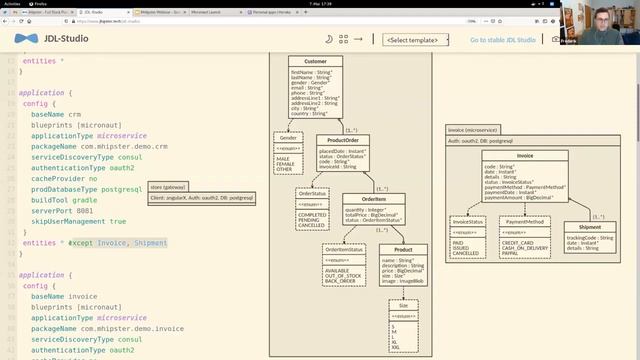Click the Customer entity box title
Screen dimensions: 640x360
click(x=316, y=61)
